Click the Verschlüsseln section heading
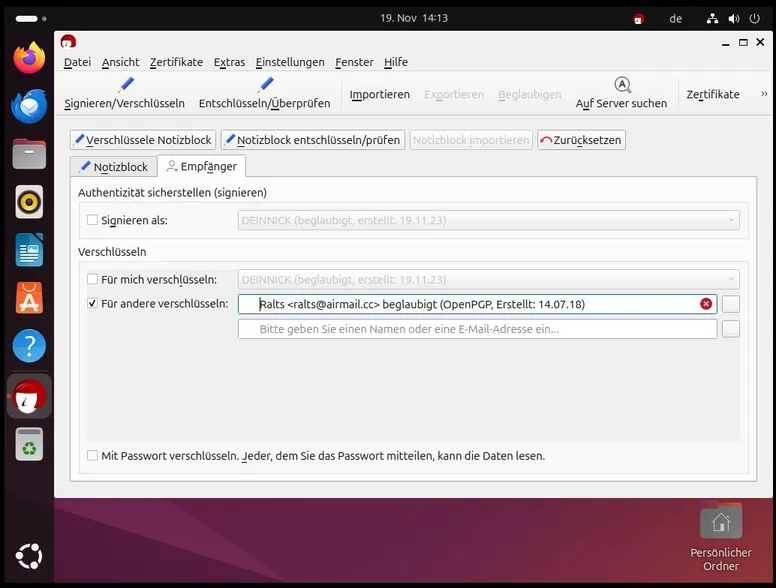Viewport: 776px width, 588px height. [112, 251]
